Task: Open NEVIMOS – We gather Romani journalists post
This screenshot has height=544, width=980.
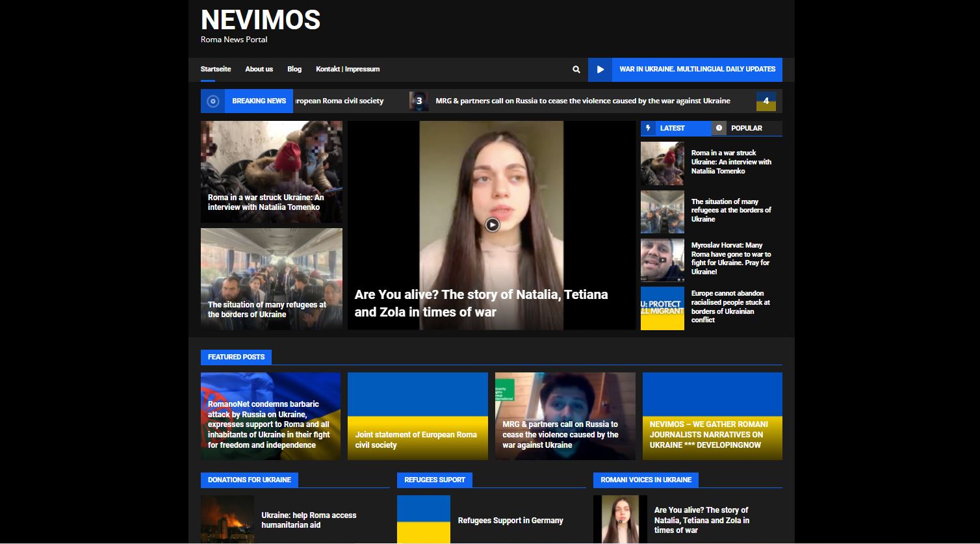Action: 712,416
